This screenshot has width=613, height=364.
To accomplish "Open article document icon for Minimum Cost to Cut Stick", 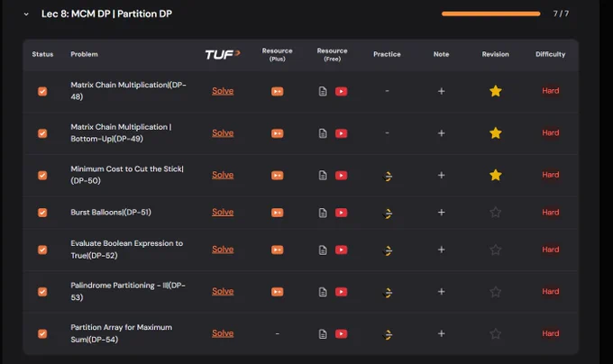I will [323, 176].
